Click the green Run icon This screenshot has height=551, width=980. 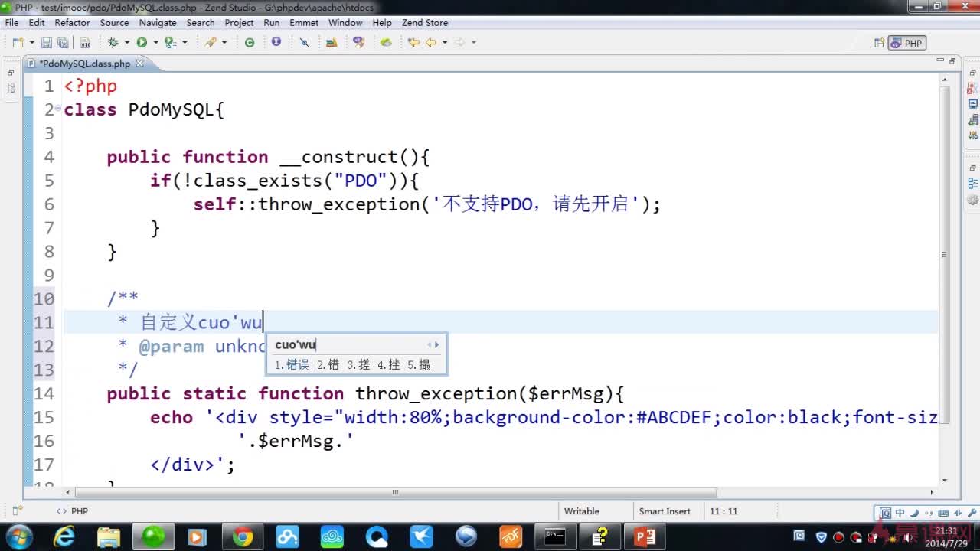click(142, 43)
